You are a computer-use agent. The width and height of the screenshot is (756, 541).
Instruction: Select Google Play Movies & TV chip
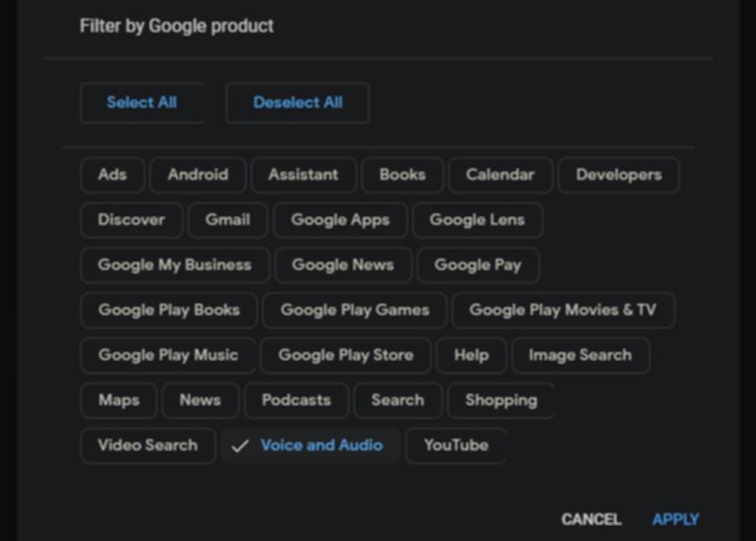coord(562,311)
